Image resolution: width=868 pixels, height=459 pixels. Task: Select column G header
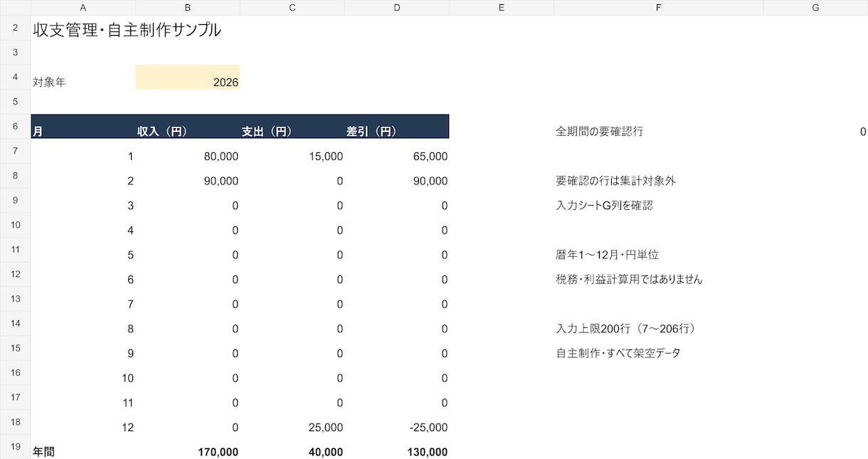pyautogui.click(x=815, y=7)
